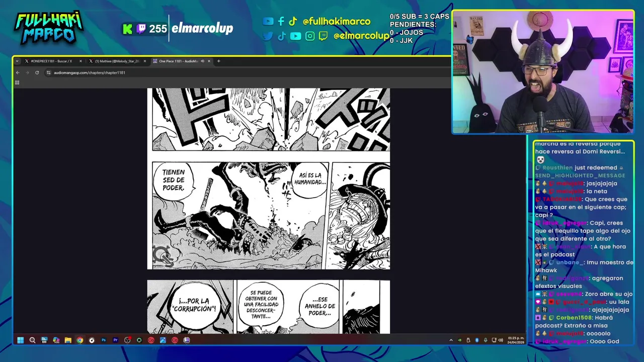The width and height of the screenshot is (644, 362).
Task: Open the second red circular taskbar icon
Action: coord(175,340)
